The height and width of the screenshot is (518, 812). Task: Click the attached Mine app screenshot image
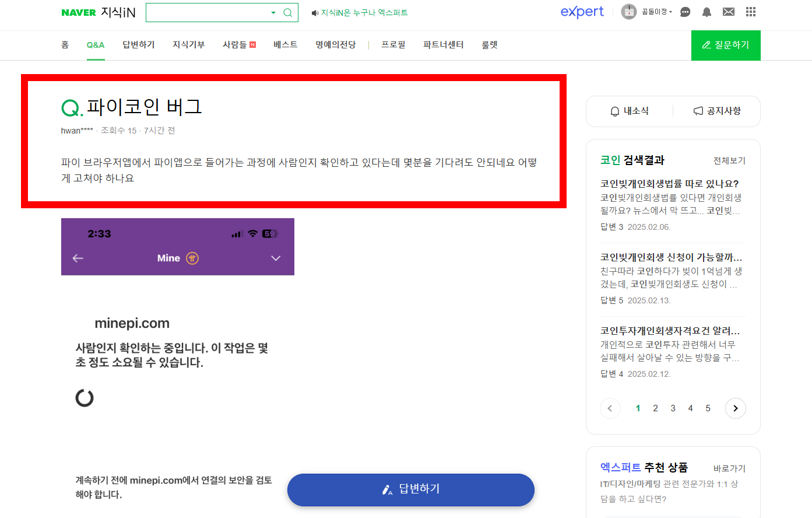(x=178, y=367)
